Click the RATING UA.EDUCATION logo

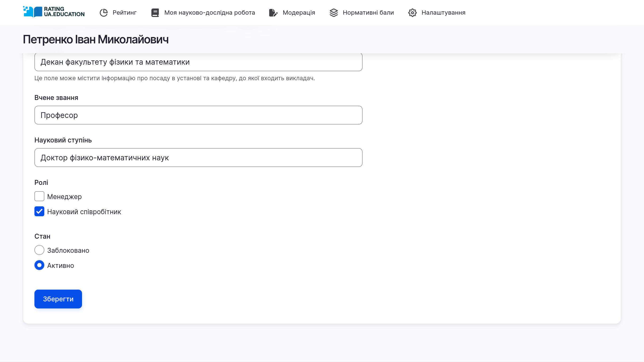click(x=53, y=12)
